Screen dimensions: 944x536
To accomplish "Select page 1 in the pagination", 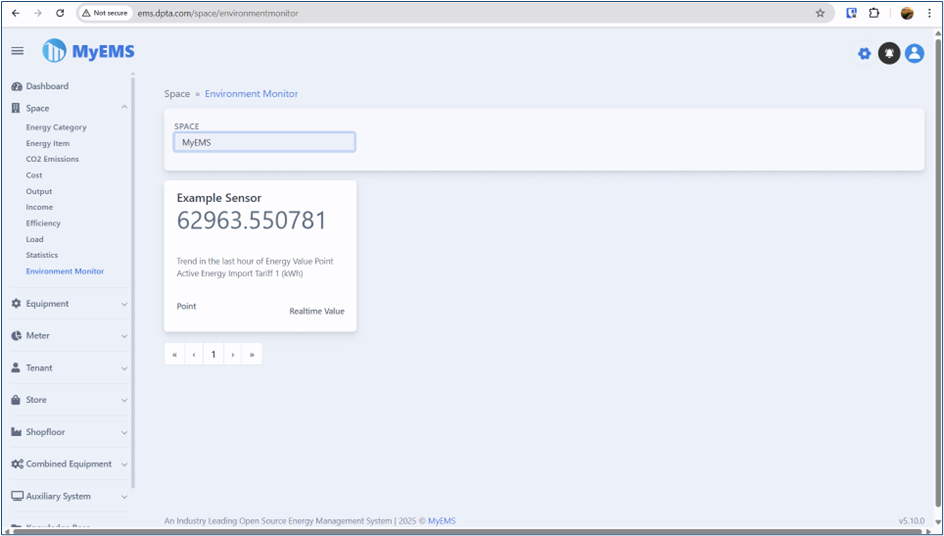I will (213, 354).
